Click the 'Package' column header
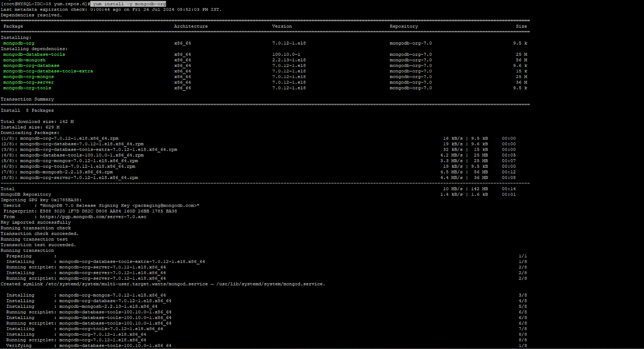The image size is (644, 349). (x=13, y=26)
